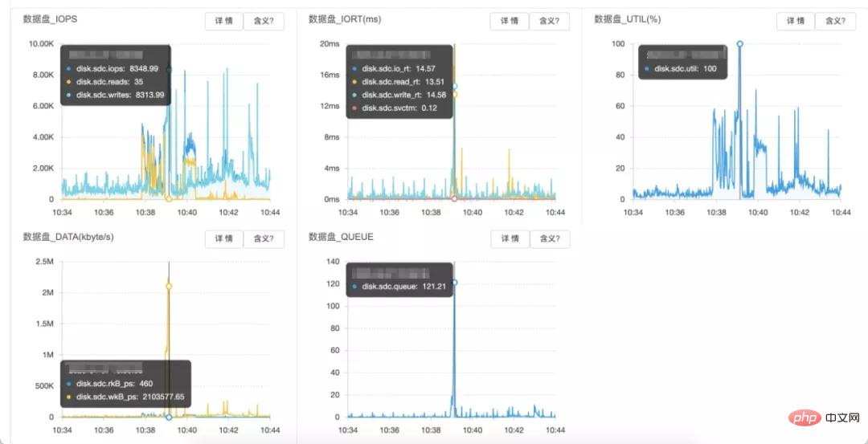Click 含义? on the 数据盘_QUEUE chart
Image resolution: width=868 pixels, height=444 pixels.
pyautogui.click(x=549, y=238)
